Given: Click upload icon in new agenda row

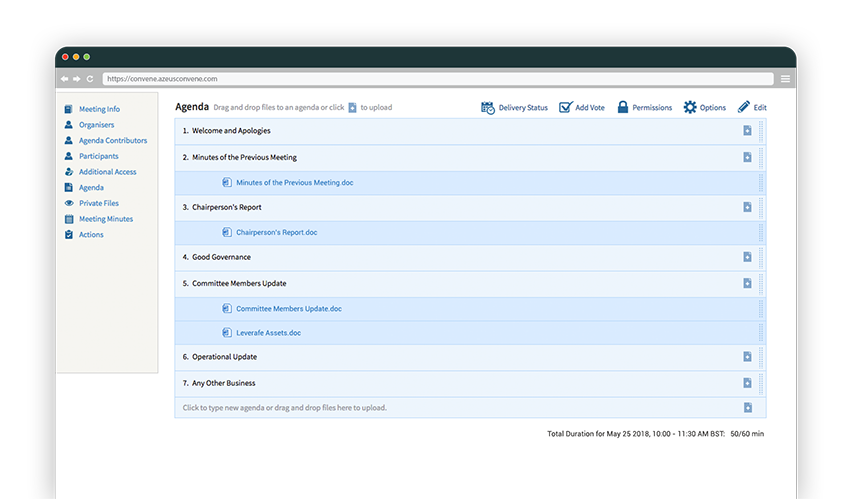Looking at the screenshot, I should (748, 408).
